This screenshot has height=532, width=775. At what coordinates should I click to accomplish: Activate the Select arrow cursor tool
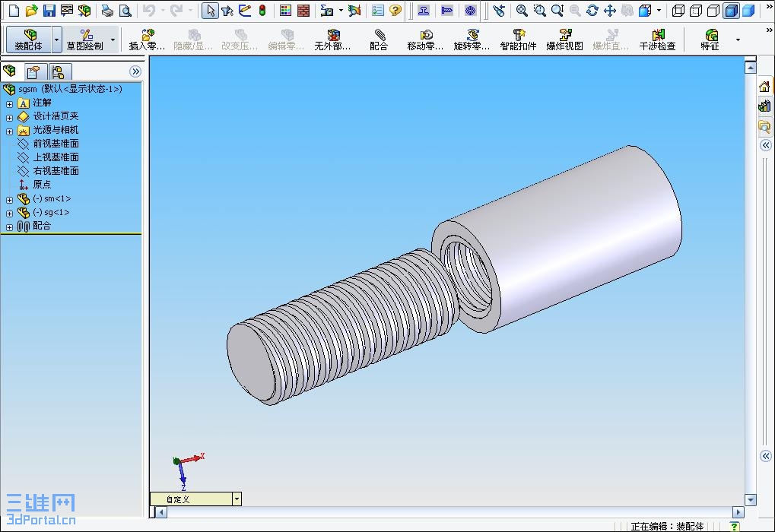pyautogui.click(x=210, y=11)
